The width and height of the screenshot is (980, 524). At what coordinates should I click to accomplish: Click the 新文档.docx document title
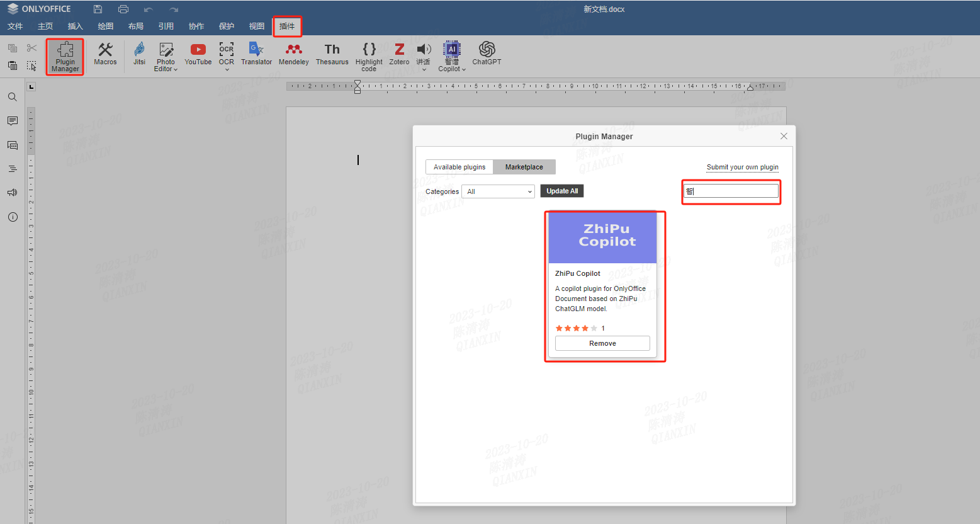point(604,9)
